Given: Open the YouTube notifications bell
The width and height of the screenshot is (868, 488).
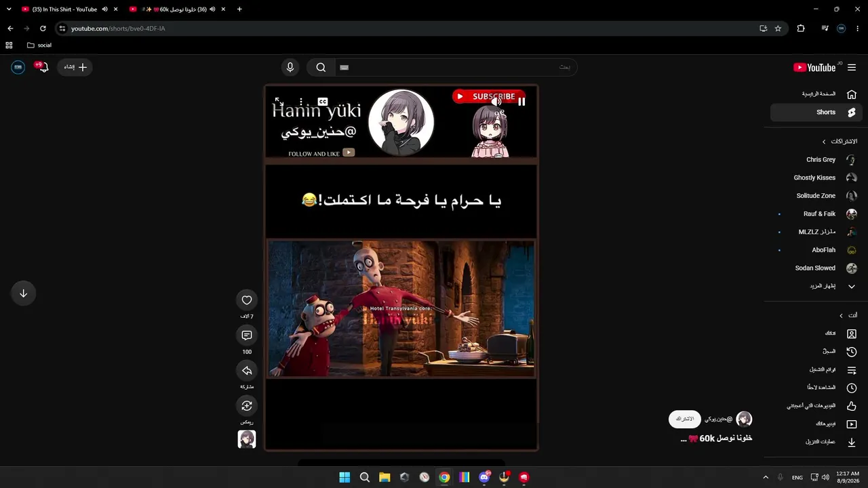Looking at the screenshot, I should 42,67.
